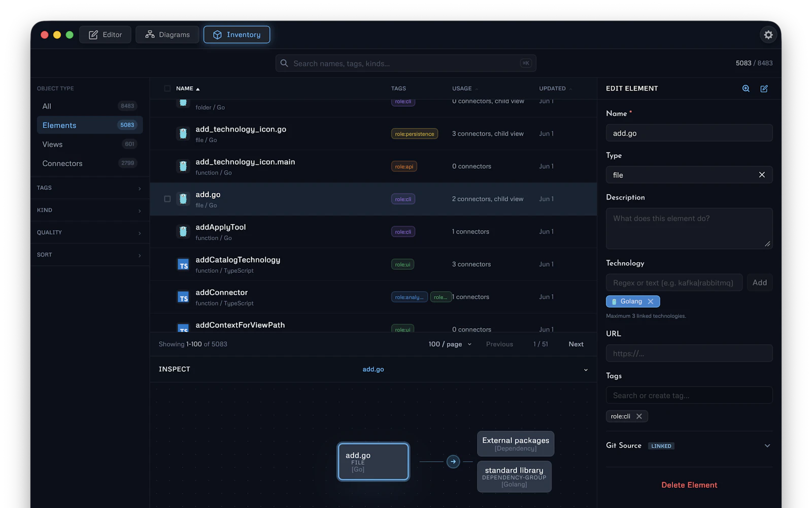Open the addApplyTool row

coord(374,232)
